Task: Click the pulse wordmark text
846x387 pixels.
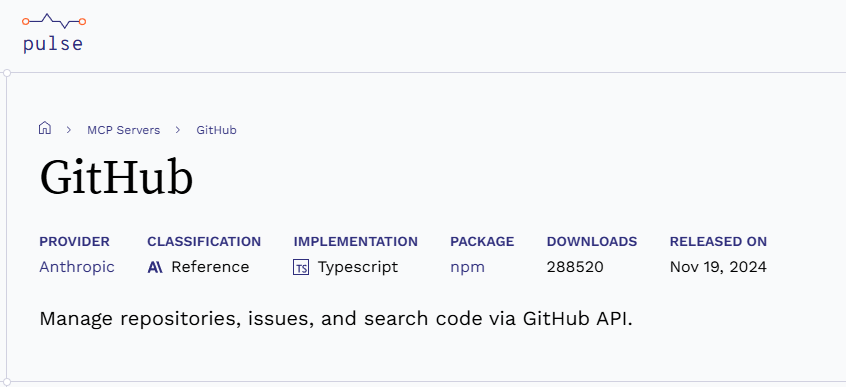Action: click(53, 44)
